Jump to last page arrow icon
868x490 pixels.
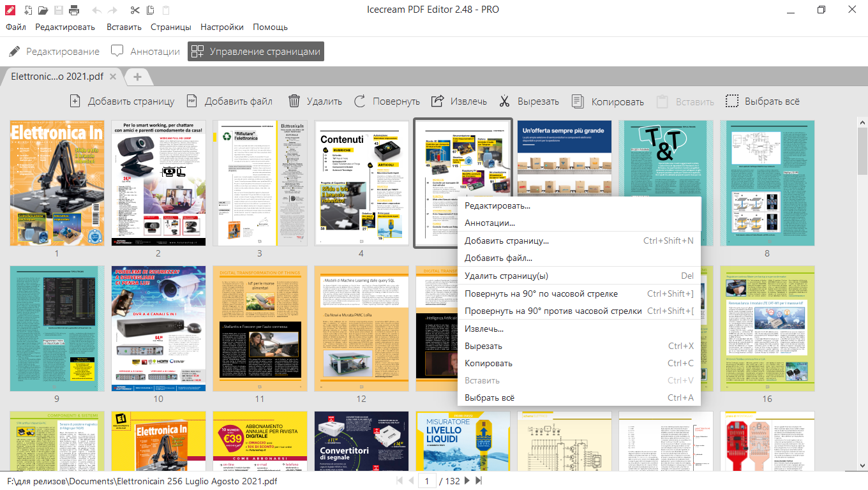479,481
